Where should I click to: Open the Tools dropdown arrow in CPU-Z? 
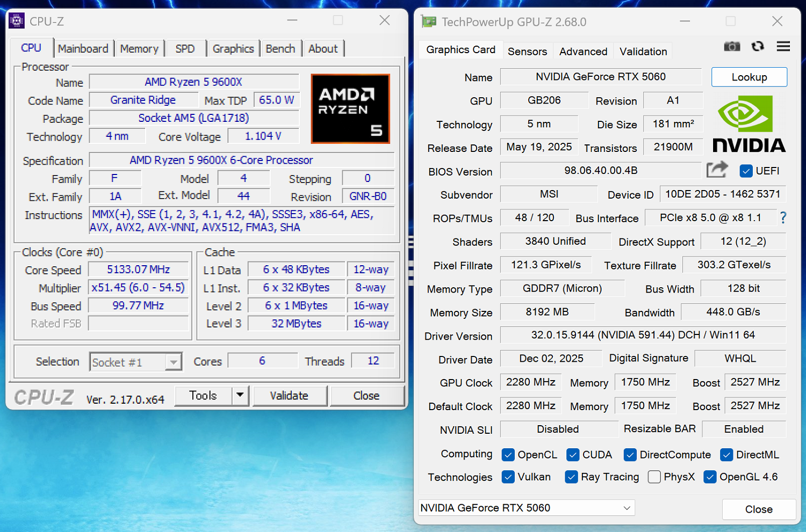tap(240, 396)
